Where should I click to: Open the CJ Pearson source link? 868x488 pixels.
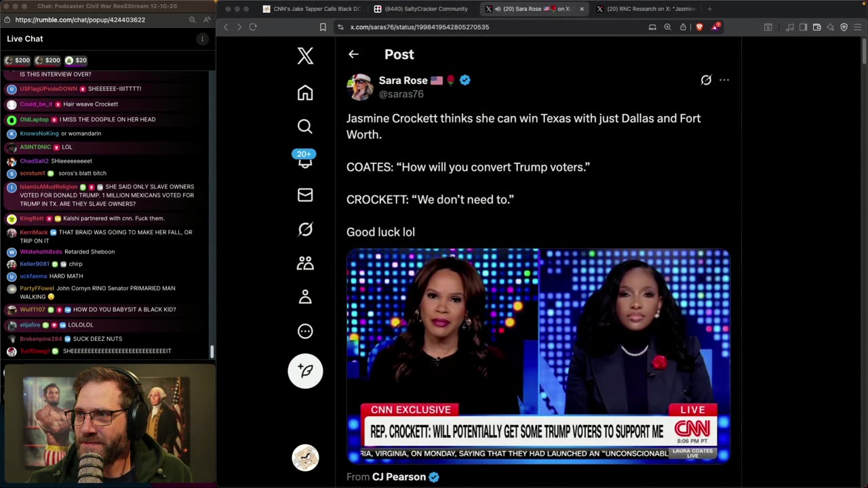[x=399, y=477]
